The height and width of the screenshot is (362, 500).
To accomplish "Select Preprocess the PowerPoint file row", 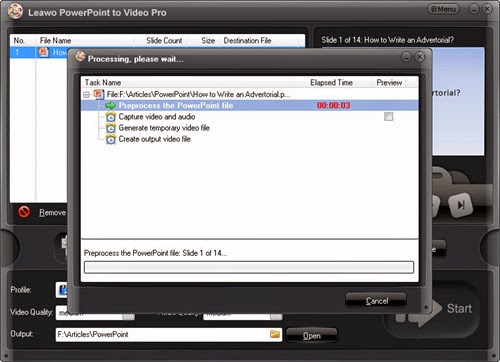I will point(249,105).
